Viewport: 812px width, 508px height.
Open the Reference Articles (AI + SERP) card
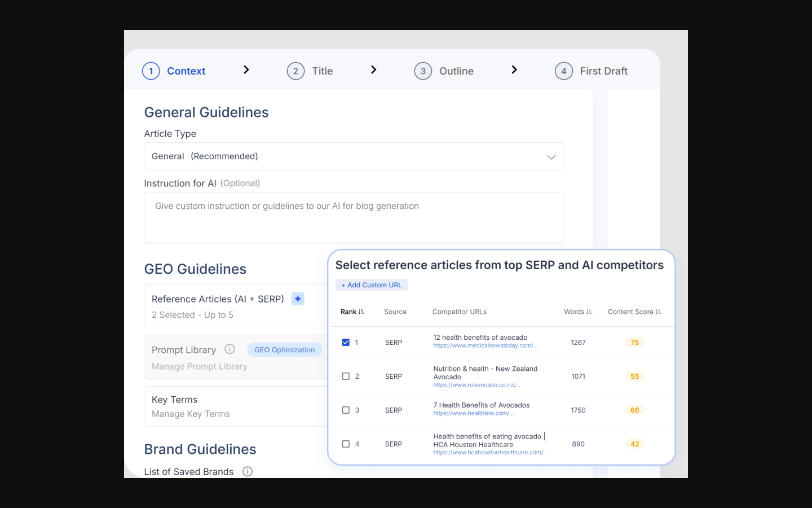[x=237, y=306]
